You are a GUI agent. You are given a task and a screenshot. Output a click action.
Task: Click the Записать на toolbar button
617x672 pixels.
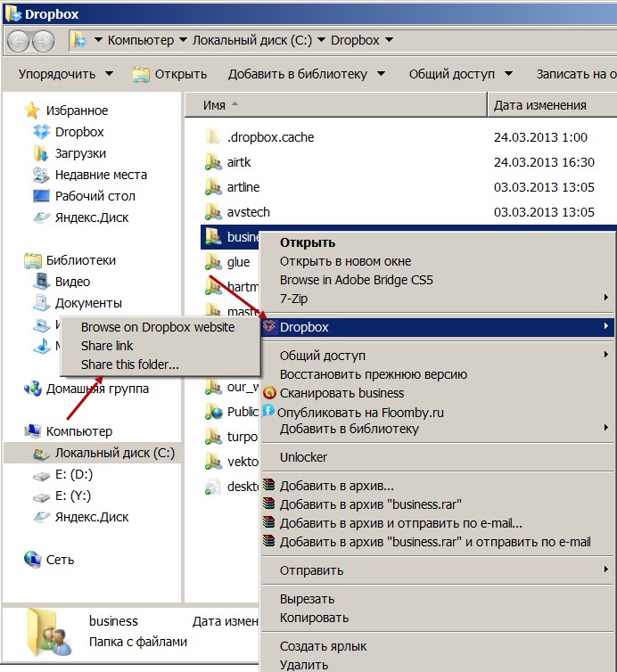coord(576,74)
